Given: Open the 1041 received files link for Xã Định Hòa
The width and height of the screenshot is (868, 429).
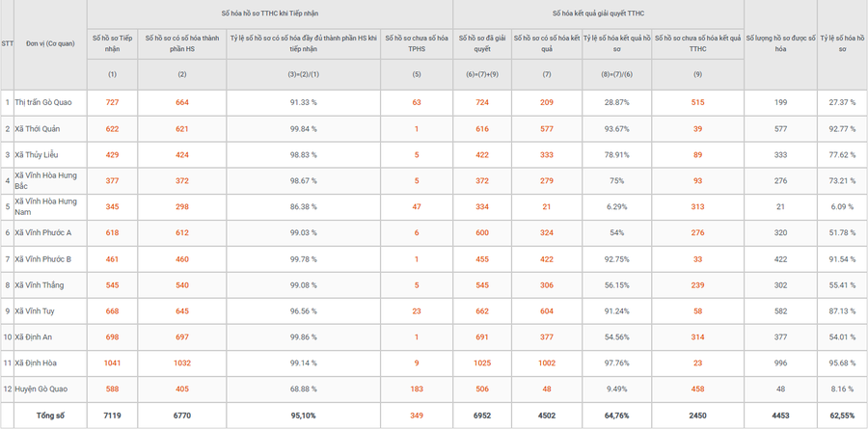Looking at the screenshot, I should pyautogui.click(x=112, y=363).
